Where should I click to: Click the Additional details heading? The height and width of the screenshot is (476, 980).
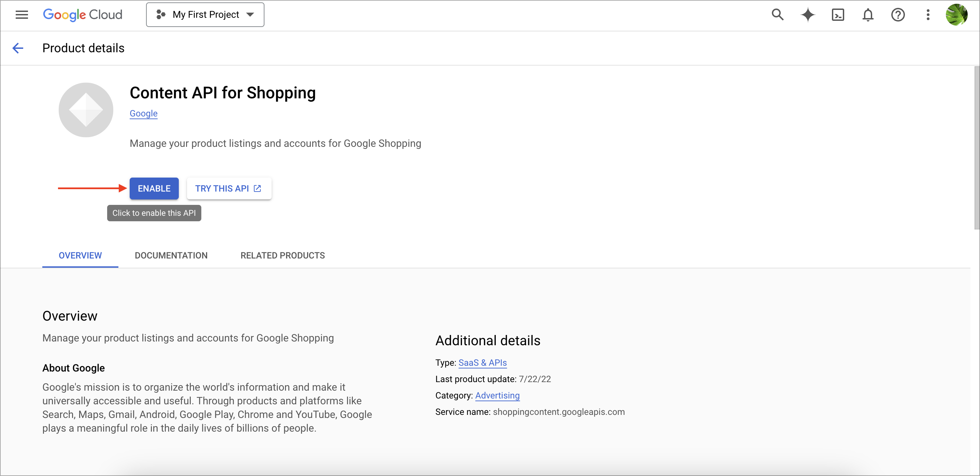pyautogui.click(x=488, y=340)
